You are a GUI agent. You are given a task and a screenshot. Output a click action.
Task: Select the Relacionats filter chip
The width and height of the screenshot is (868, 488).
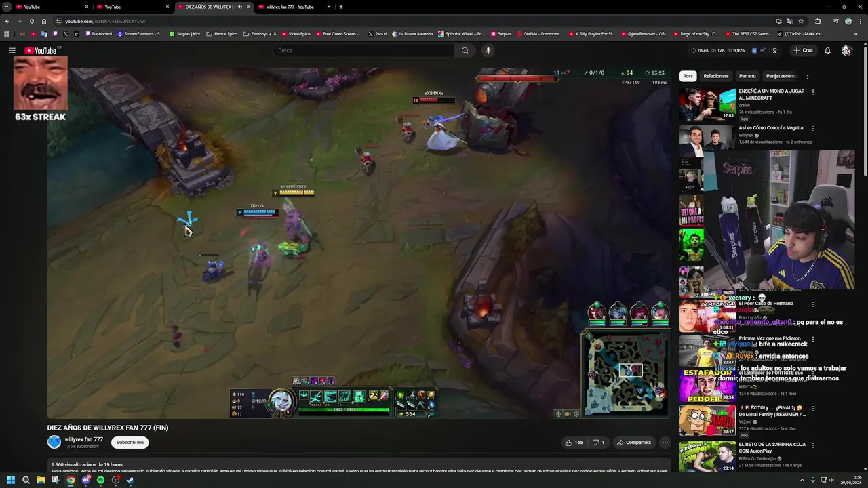point(716,76)
